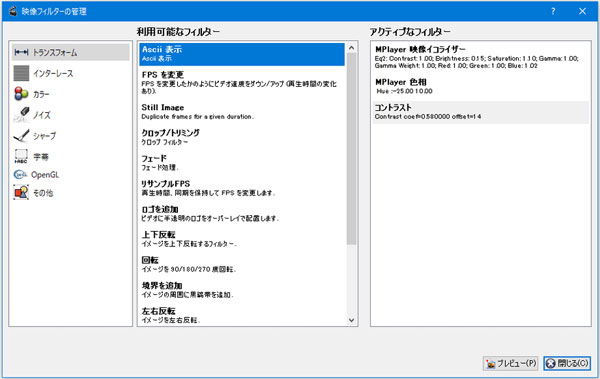Click the available filters scroll up arrow

tap(351, 48)
